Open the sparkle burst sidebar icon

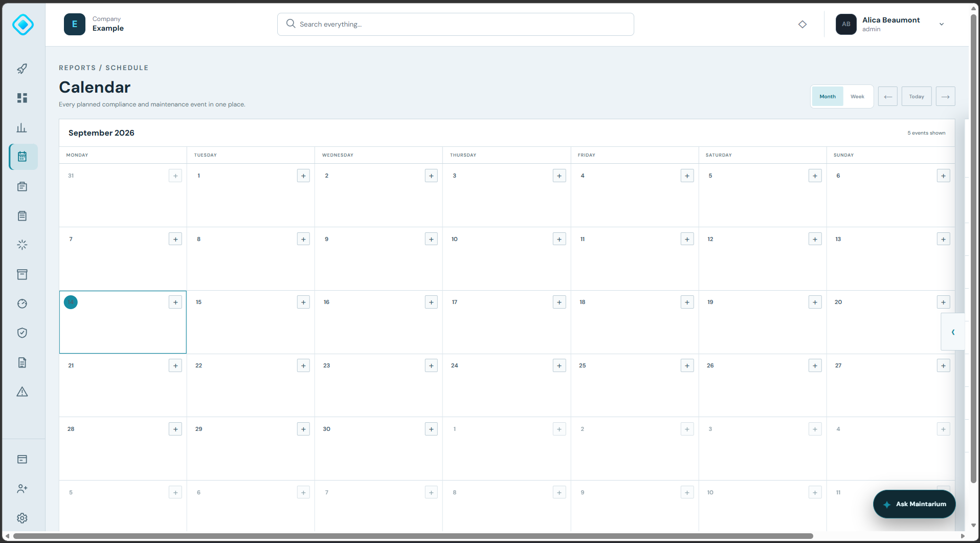click(x=22, y=245)
